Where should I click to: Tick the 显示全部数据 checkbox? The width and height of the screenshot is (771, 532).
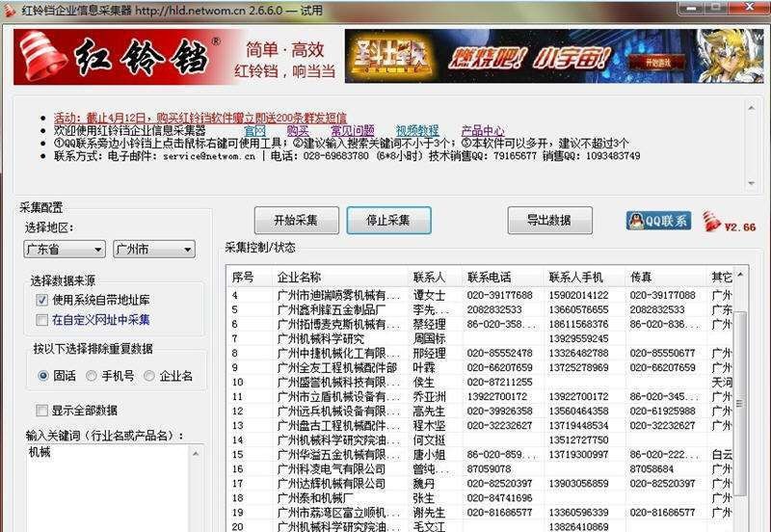click(41, 410)
